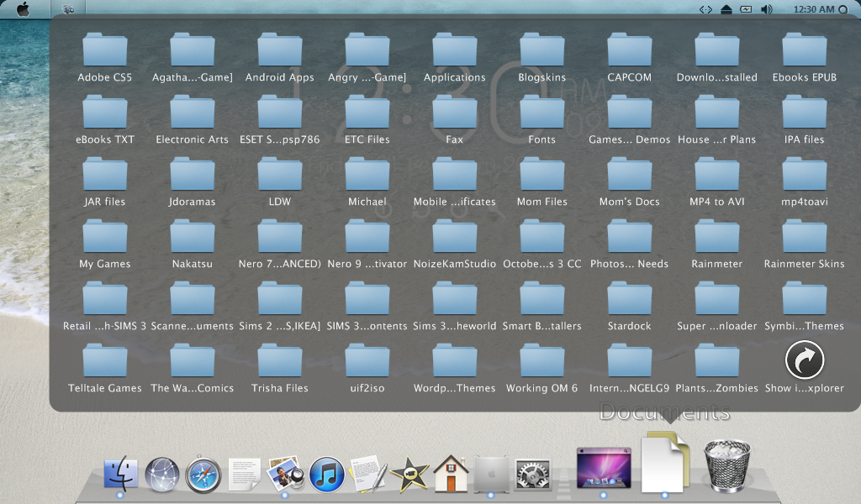The width and height of the screenshot is (861, 504).
Task: Open the Apple menu
Action: click(x=23, y=9)
